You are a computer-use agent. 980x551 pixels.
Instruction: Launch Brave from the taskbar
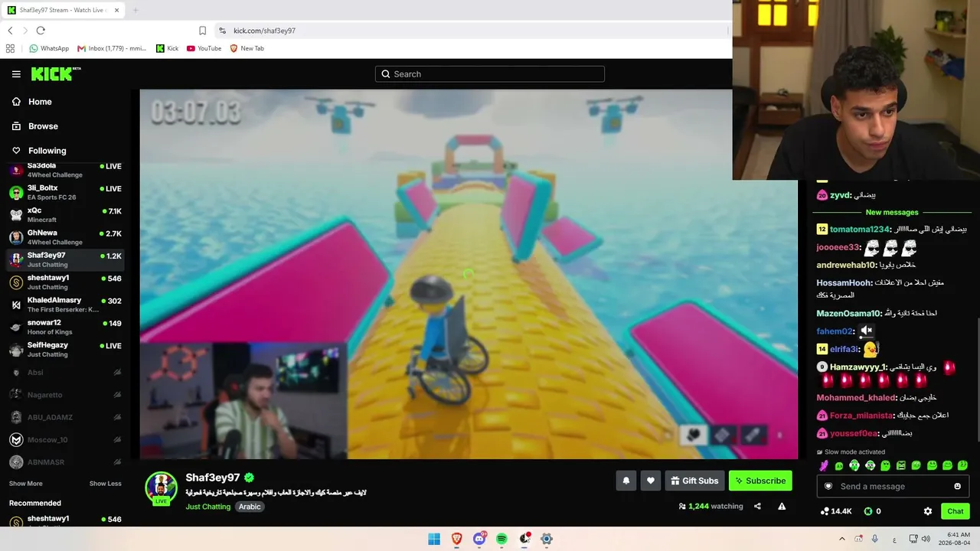point(457,539)
